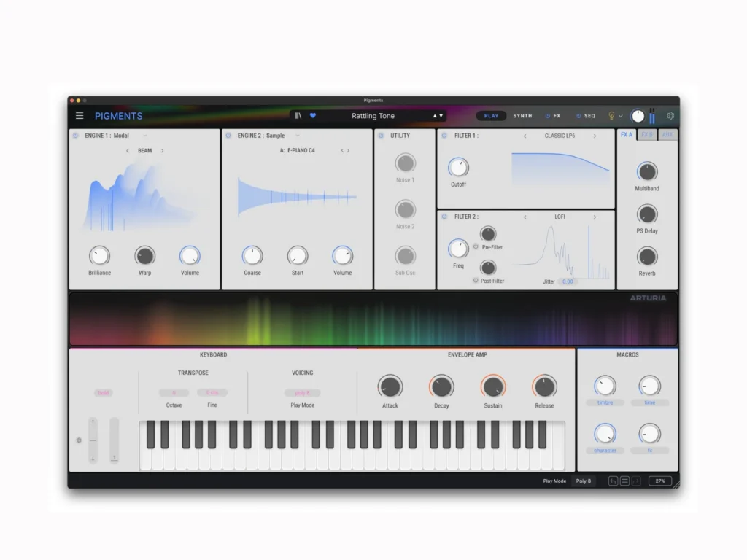
Task: Select next Filter 2 type right of LOFI
Action: point(595,217)
